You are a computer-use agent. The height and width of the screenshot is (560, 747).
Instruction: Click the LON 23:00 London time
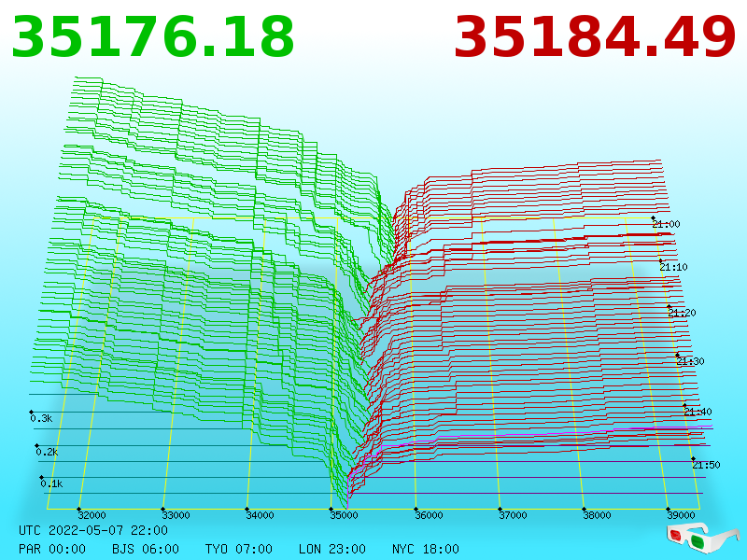tap(332, 549)
